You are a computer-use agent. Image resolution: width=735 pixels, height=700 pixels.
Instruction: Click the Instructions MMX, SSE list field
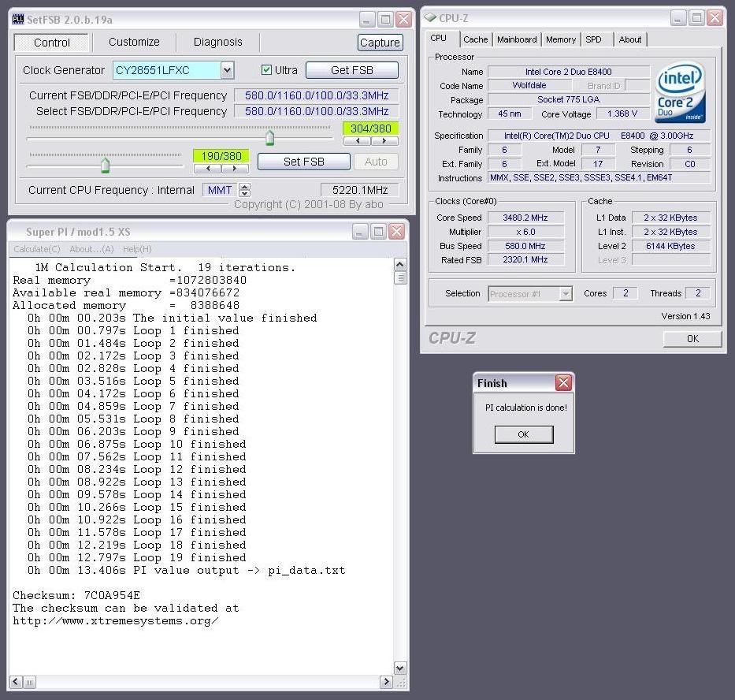[x=599, y=178]
